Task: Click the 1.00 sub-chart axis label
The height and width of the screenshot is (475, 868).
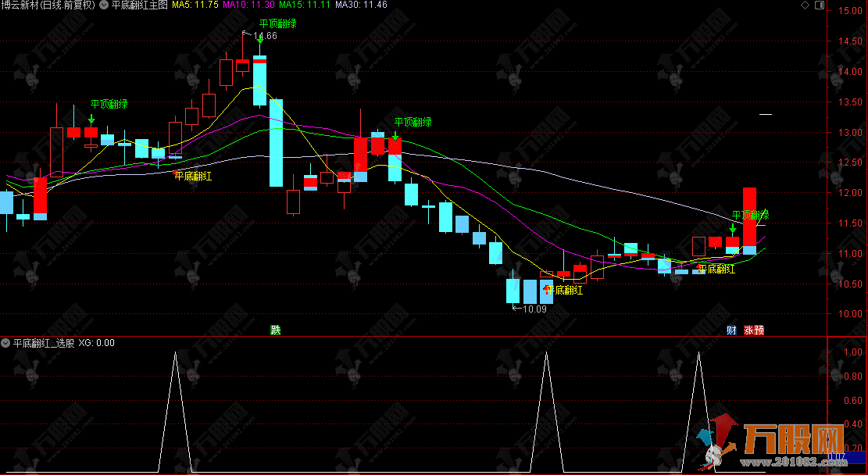Action: 853,352
